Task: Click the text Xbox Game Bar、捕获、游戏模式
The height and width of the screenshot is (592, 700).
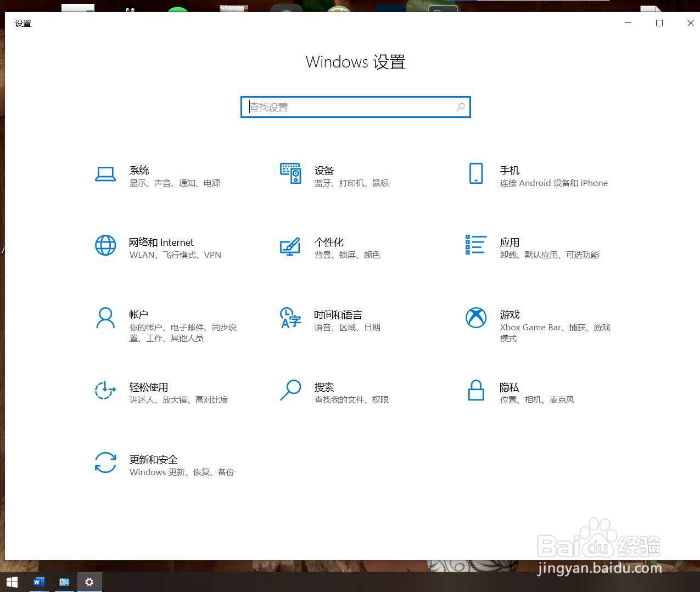Action: (x=555, y=333)
